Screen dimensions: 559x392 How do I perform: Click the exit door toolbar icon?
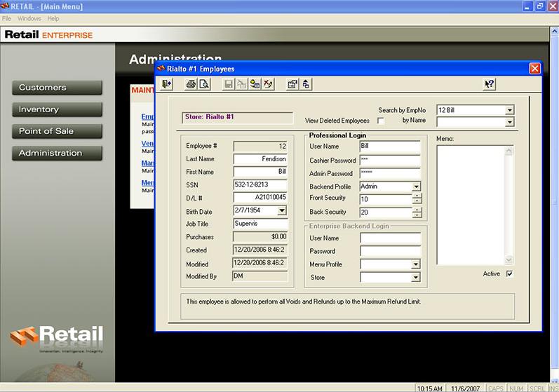click(166, 84)
